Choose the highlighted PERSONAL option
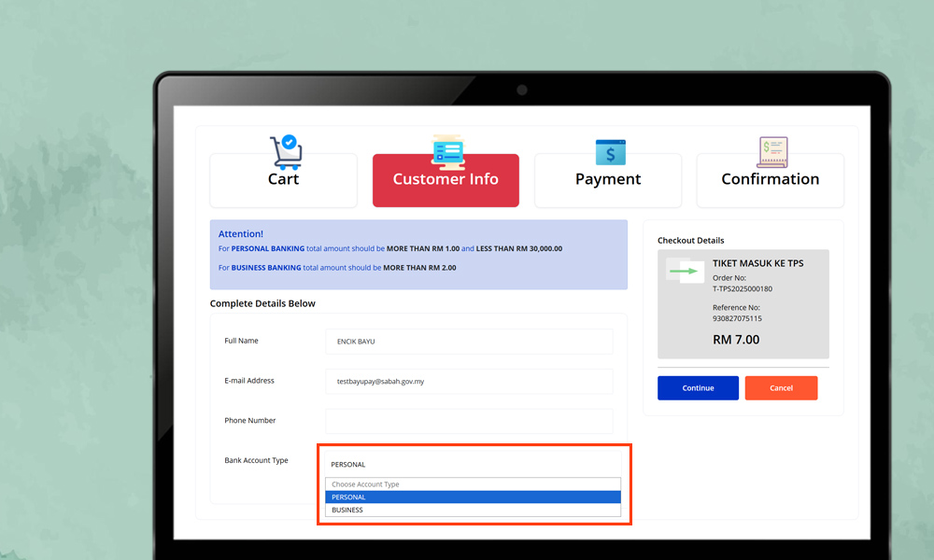The width and height of the screenshot is (934, 560). (x=473, y=497)
